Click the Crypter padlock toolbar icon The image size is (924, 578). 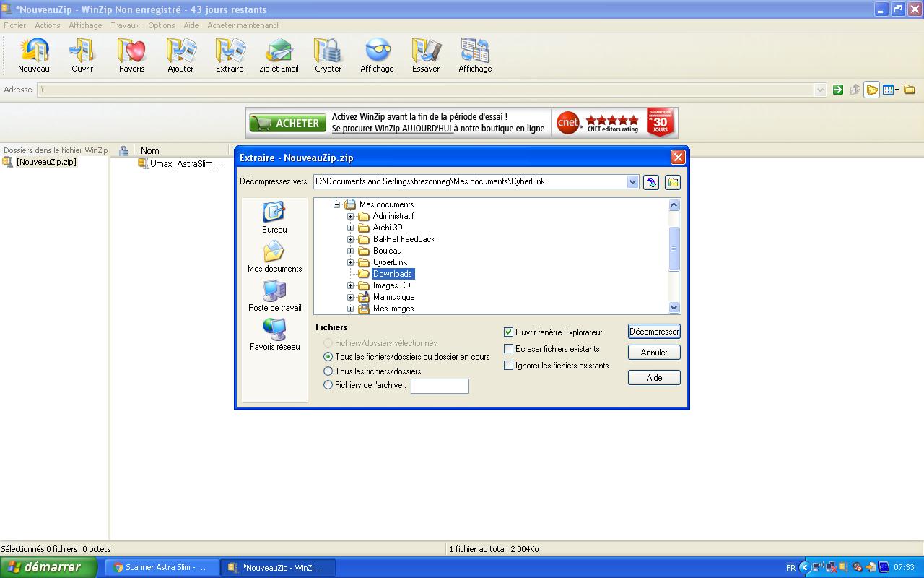[328, 56]
